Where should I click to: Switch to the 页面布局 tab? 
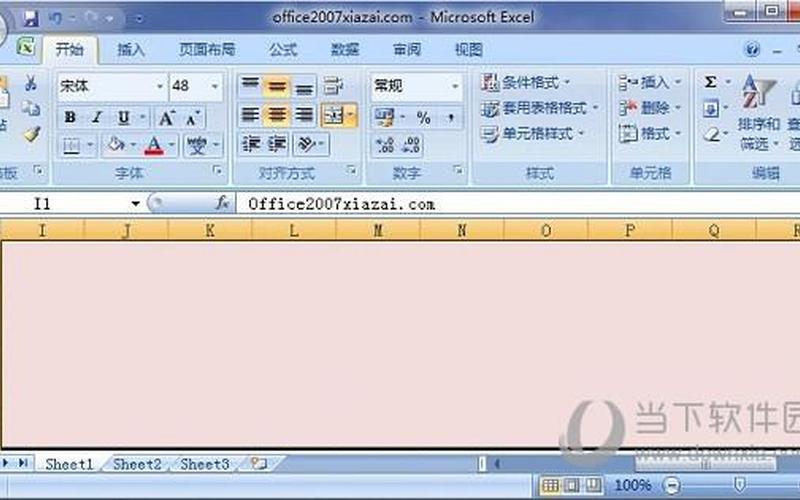(207, 49)
